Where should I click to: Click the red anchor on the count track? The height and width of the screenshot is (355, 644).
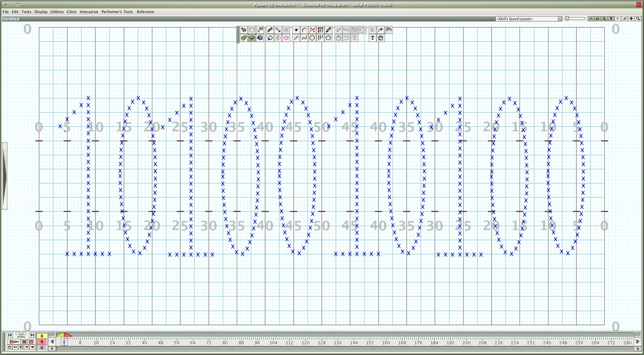(x=68, y=335)
